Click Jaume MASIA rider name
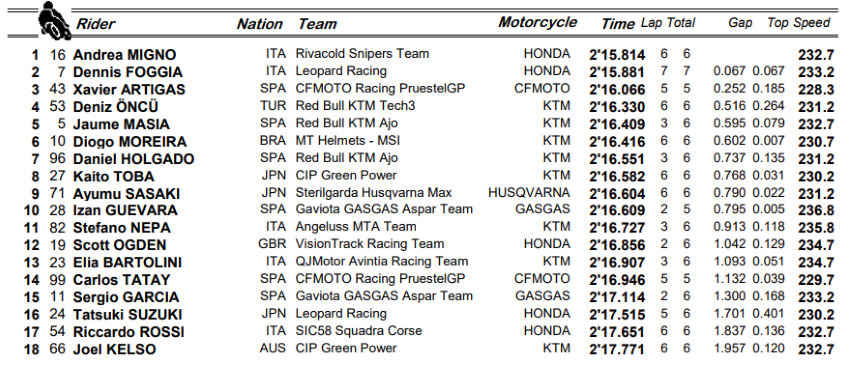Screen dimensions: 854x369 121,125
